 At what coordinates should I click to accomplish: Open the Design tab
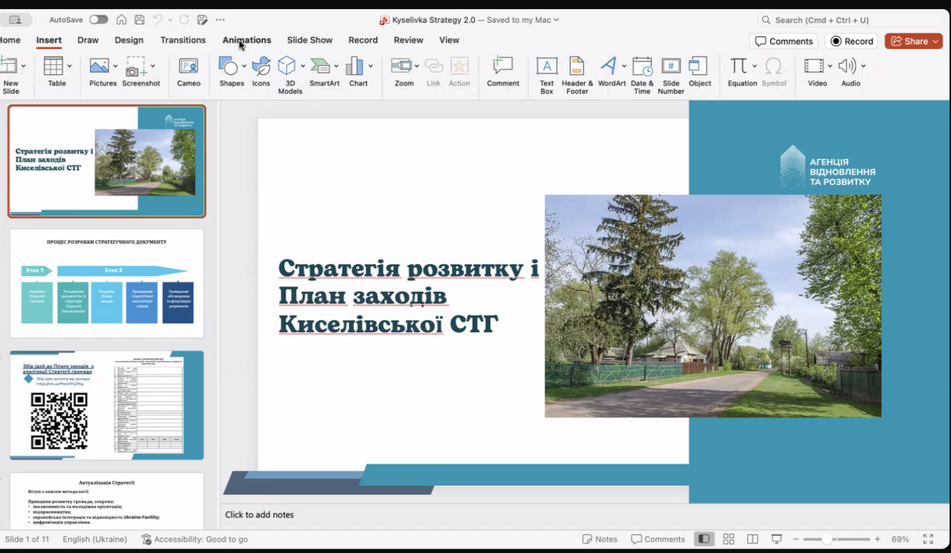coord(129,40)
